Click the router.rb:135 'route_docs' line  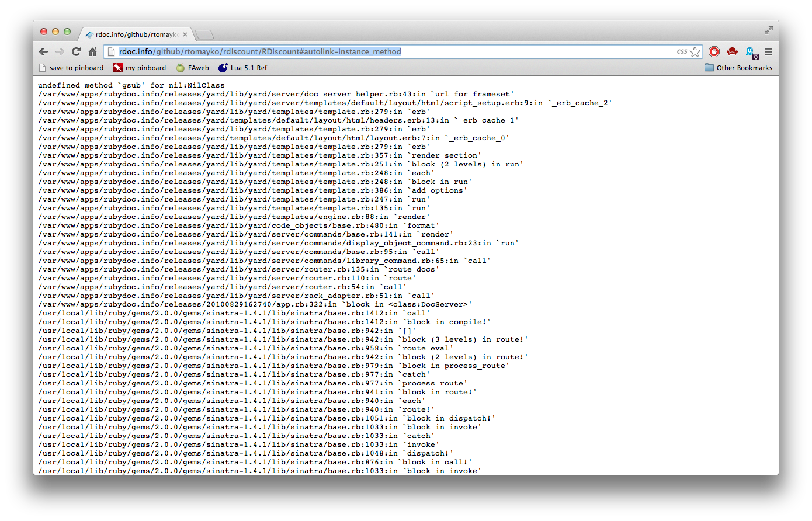pos(239,269)
